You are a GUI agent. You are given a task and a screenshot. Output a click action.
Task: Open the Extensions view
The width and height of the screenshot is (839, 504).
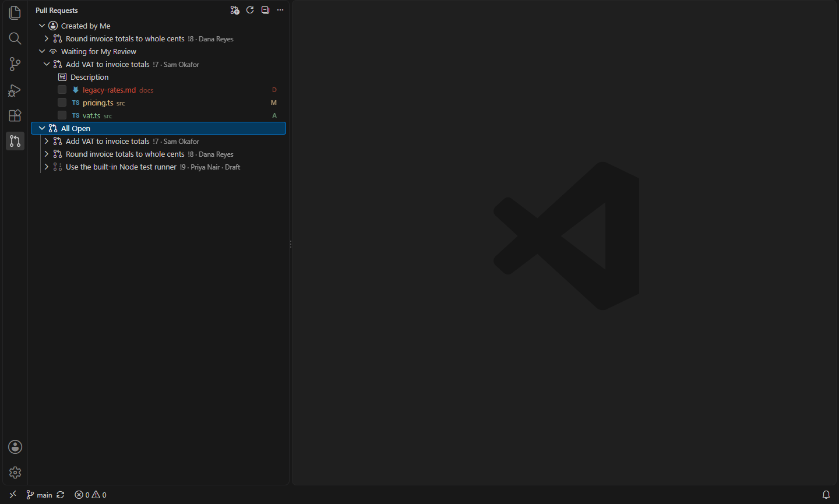[15, 115]
